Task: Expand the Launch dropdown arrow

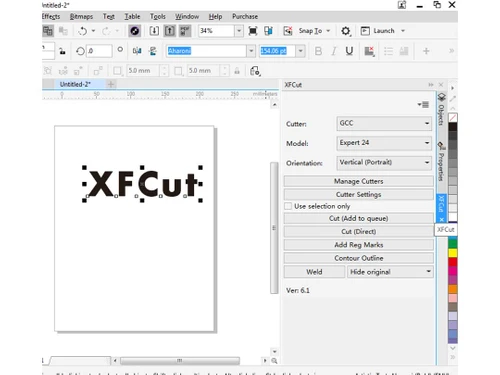Action: [x=403, y=31]
